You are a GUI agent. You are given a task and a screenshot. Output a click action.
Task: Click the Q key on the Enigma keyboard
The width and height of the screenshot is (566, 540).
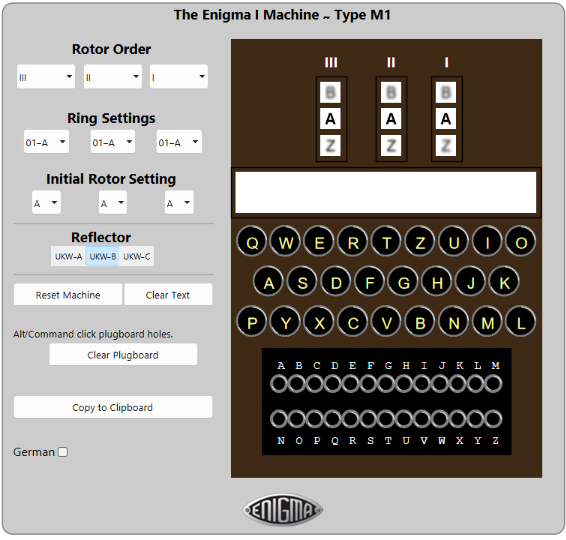click(252, 241)
